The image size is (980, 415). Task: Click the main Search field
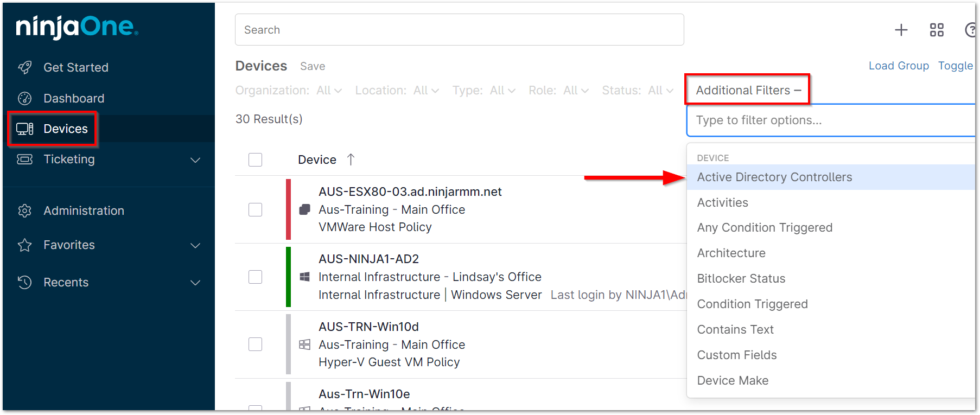(459, 30)
